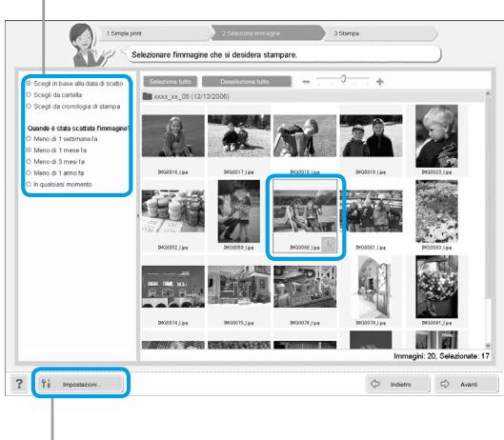The height and width of the screenshot is (440, 504).
Task: Choose 'Meno di 1 anno fa'
Action: (55, 173)
